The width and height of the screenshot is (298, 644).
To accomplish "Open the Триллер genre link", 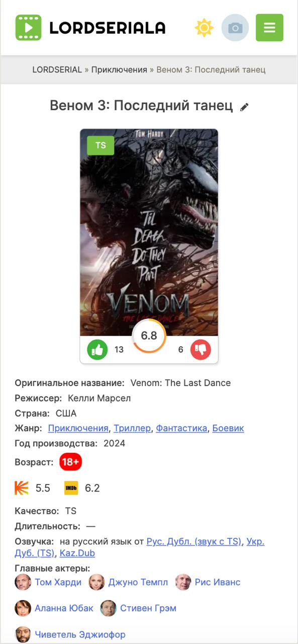I will [x=132, y=428].
